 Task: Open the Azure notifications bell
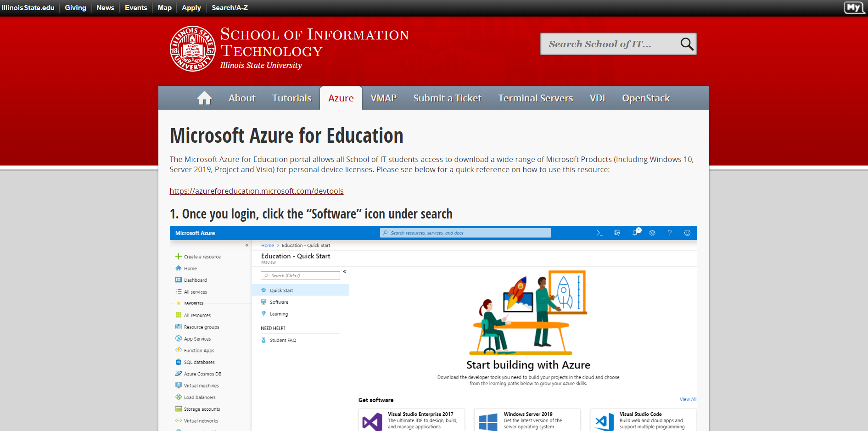click(635, 232)
